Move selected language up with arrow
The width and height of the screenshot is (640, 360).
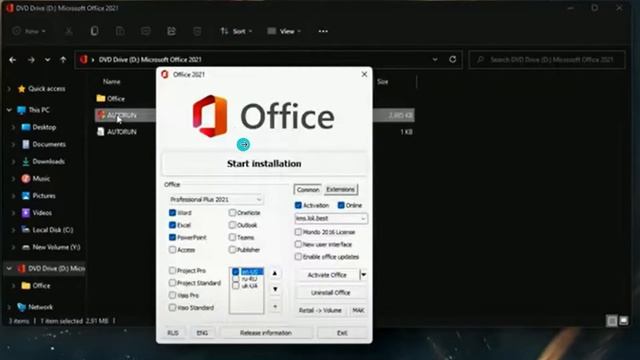pyautogui.click(x=275, y=273)
